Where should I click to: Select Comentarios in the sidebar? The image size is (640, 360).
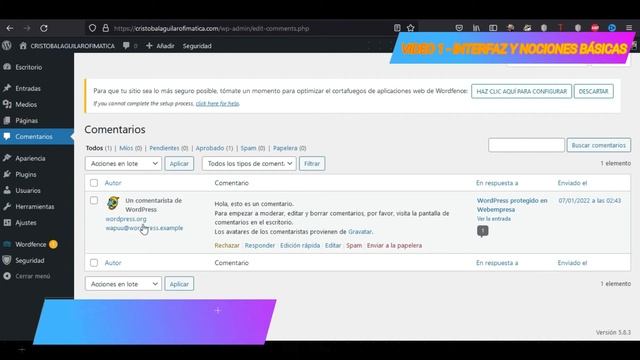(37, 137)
